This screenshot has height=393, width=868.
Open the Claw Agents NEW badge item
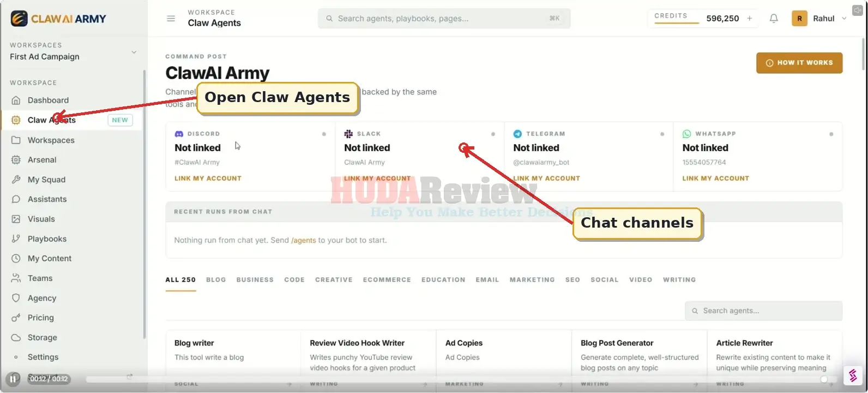pyautogui.click(x=71, y=120)
